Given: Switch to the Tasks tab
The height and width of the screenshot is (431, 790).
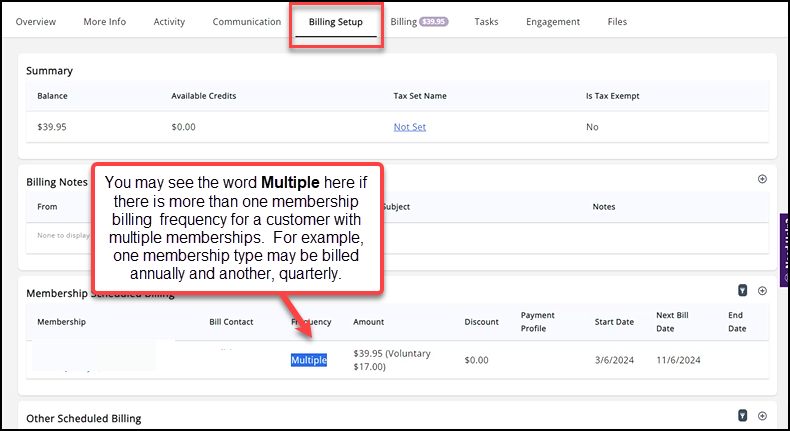Looking at the screenshot, I should 486,22.
